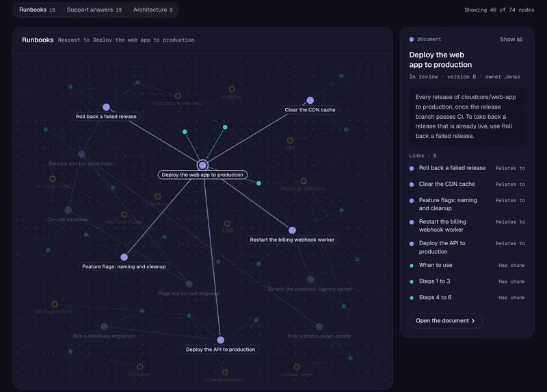The image size is (547, 392).
Task: Click the Roll back a failed release graph label
Action: [106, 116]
